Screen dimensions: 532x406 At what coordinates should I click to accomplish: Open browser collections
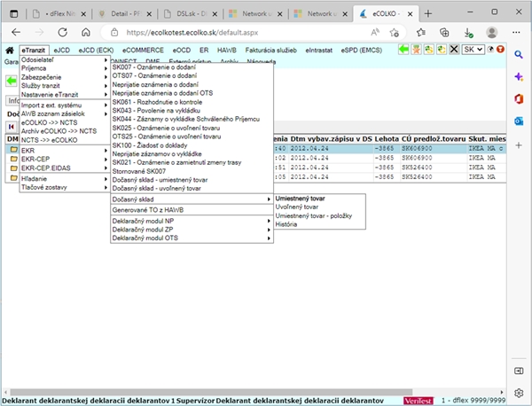pyautogui.click(x=444, y=33)
